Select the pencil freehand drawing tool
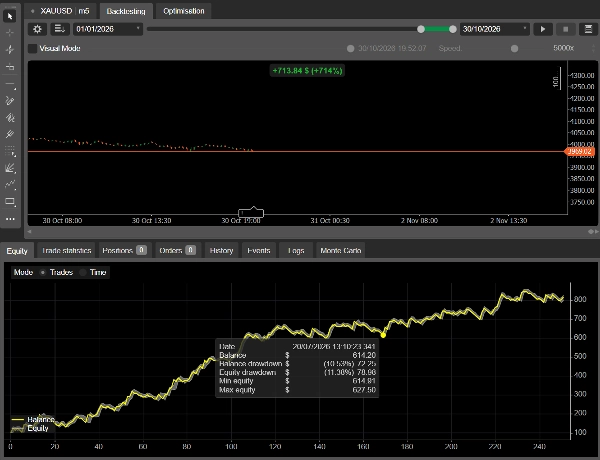 pos(10,100)
